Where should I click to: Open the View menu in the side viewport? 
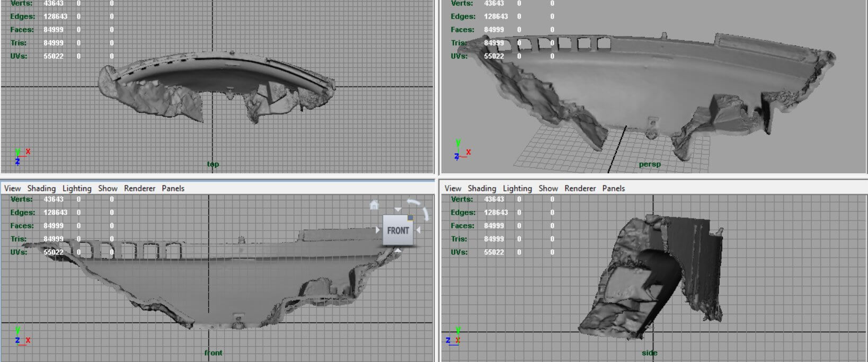[453, 188]
